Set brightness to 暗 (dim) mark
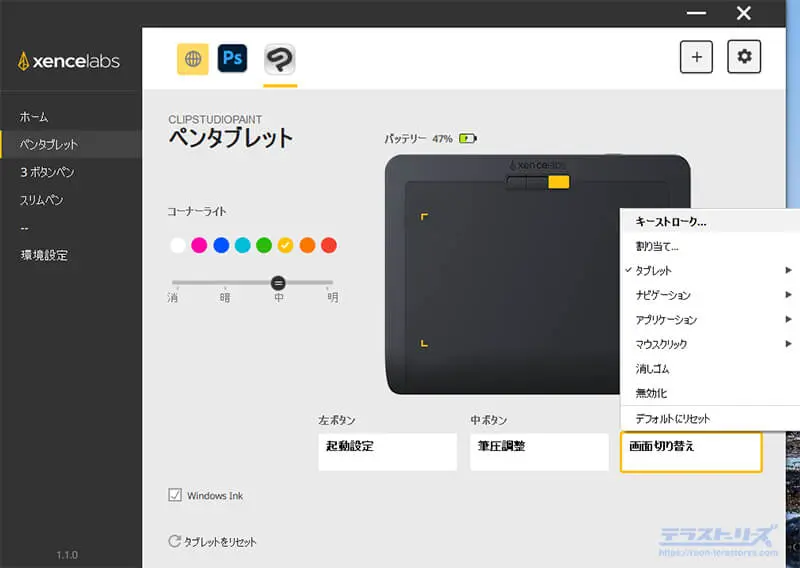The image size is (800, 568). click(225, 297)
